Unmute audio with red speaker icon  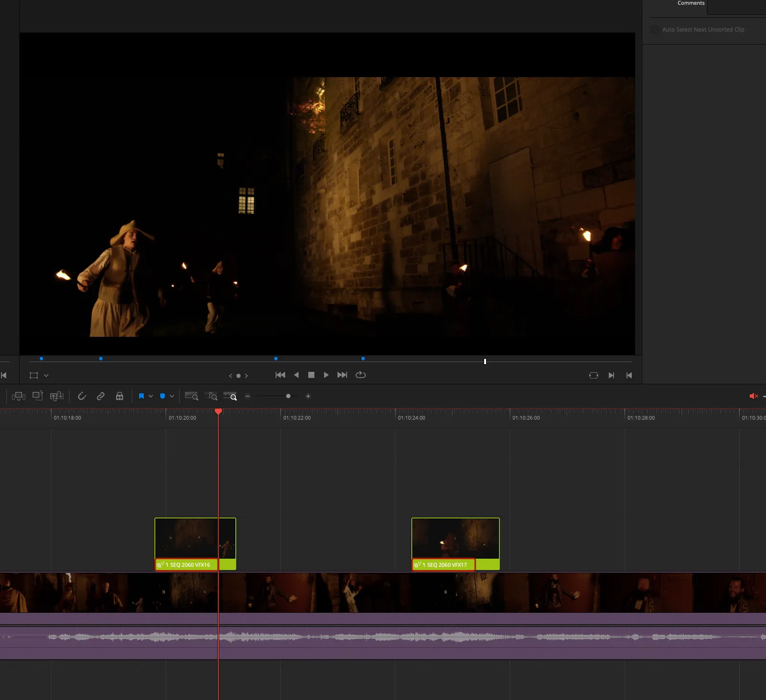[753, 396]
